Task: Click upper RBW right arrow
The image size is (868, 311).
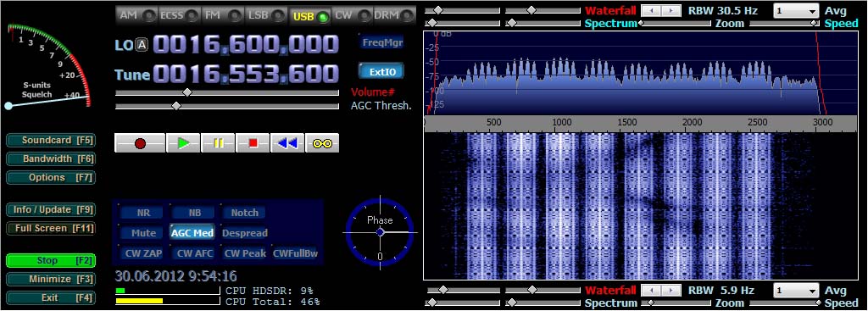Action: (671, 11)
